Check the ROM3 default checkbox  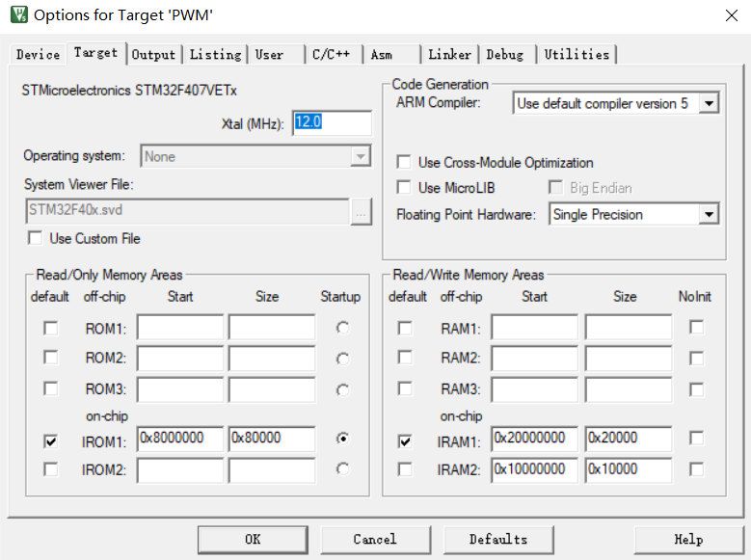51,388
